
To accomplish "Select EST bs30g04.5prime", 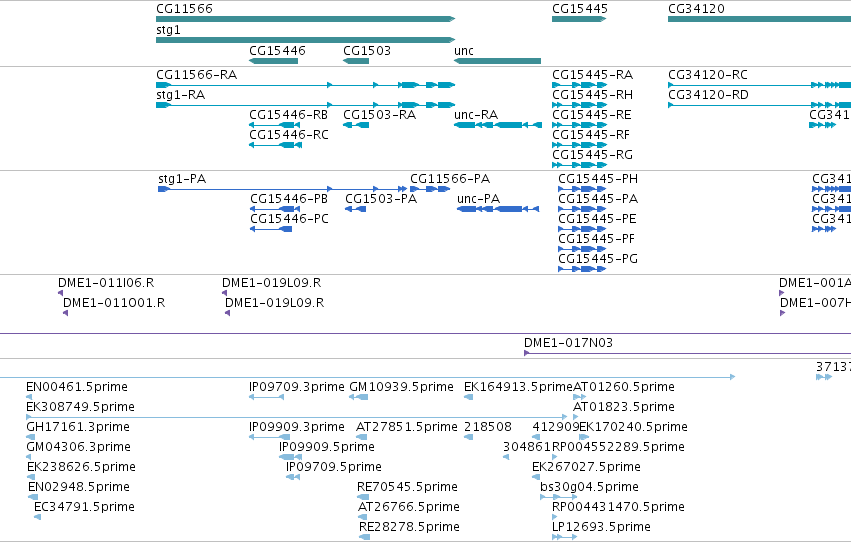I will (589, 487).
